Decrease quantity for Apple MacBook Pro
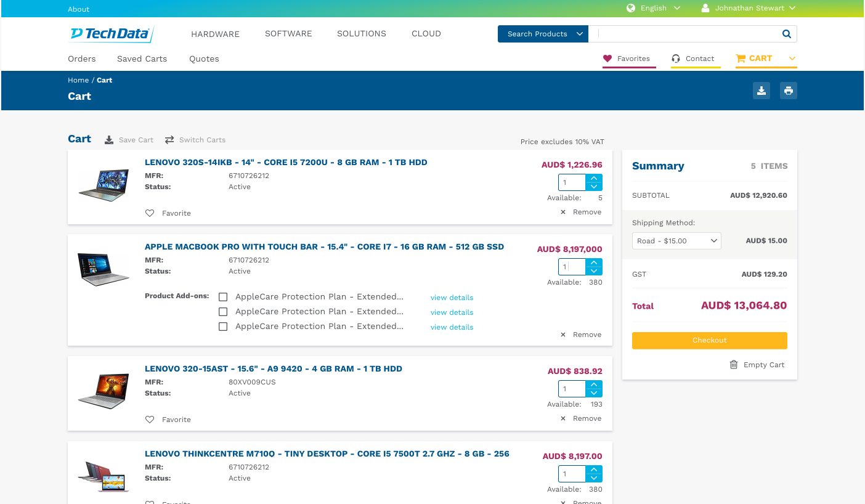 point(594,270)
